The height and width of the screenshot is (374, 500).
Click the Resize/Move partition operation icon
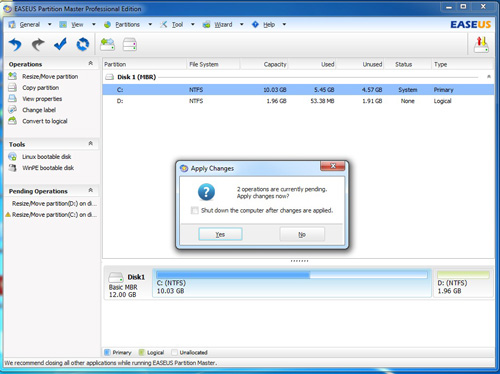(12, 76)
